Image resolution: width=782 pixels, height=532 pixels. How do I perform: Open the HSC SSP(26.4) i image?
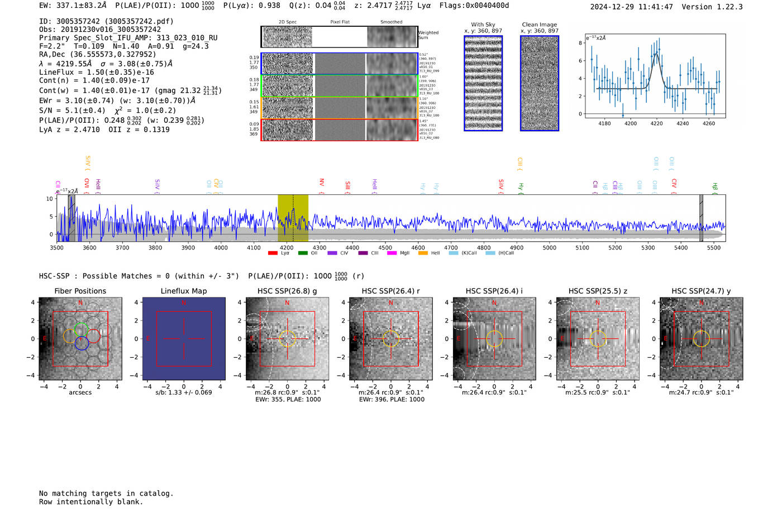[x=494, y=339]
